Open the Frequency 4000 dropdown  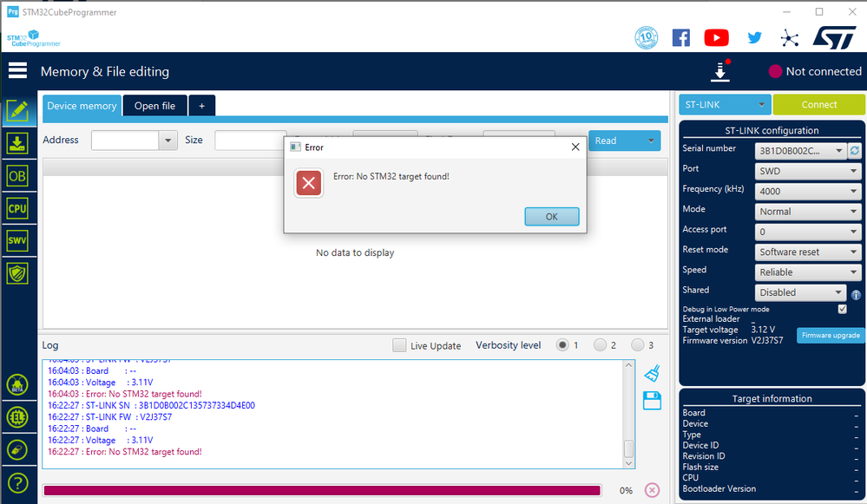tap(808, 191)
